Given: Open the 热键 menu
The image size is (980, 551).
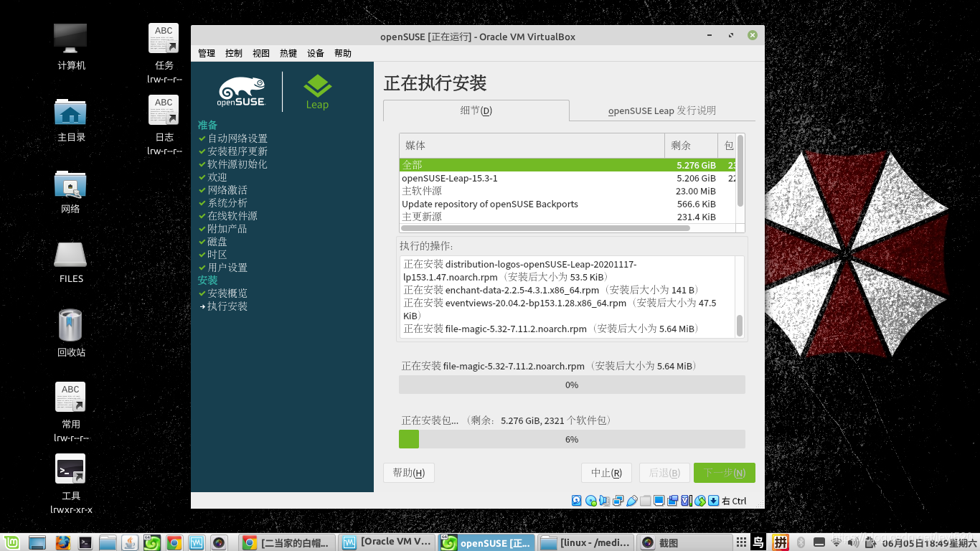Looking at the screenshot, I should tap(288, 53).
